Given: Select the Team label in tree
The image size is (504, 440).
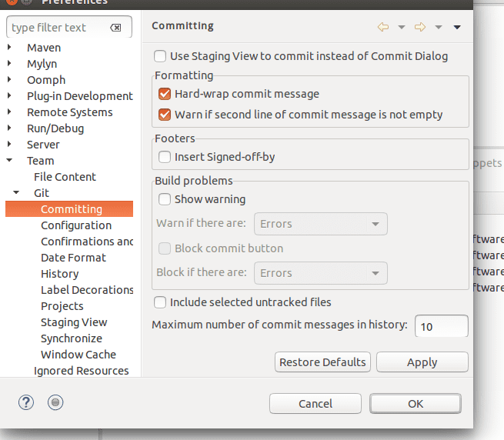Looking at the screenshot, I should [x=41, y=160].
